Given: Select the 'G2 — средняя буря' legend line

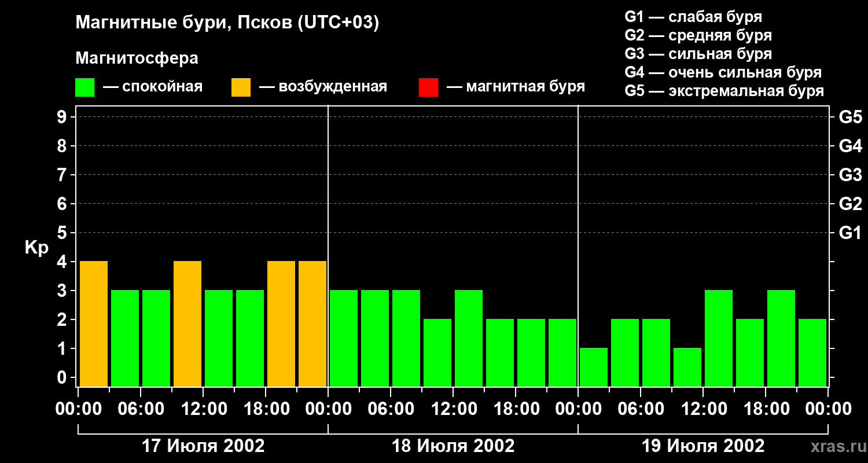Looking at the screenshot, I should click(x=698, y=35).
